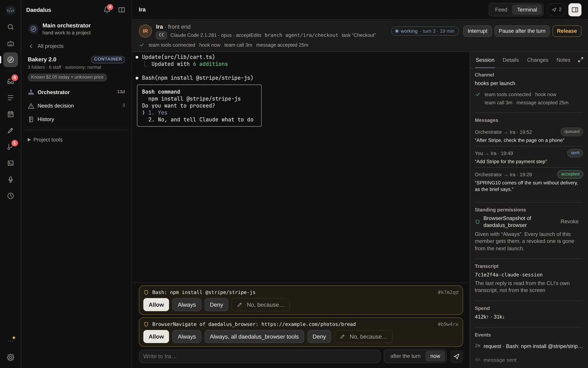Toggle the sidebar panel icon beside bell
The image size is (588, 368).
122,10
